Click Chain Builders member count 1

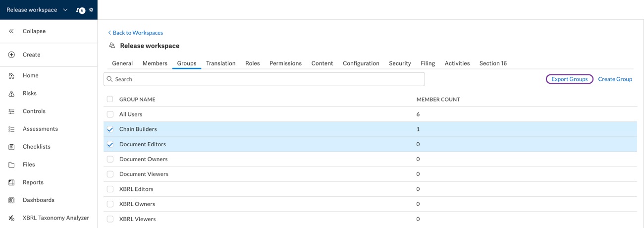pyautogui.click(x=418, y=129)
